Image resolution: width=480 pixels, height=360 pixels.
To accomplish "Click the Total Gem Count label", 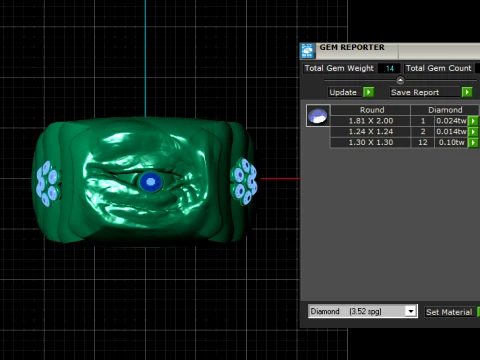I will (439, 68).
